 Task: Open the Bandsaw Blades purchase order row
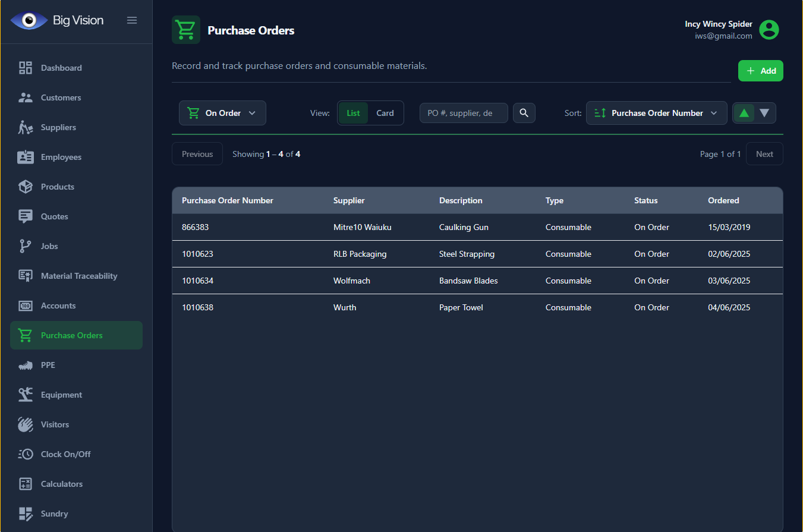[x=468, y=281]
